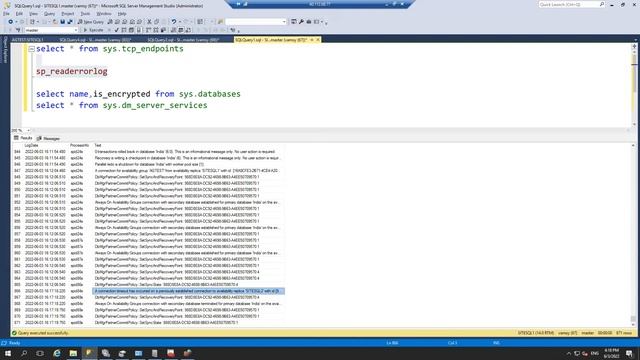The width and height of the screenshot is (640, 360).
Task: Click the Properties wrench icon in toolbar
Action: (301, 22)
